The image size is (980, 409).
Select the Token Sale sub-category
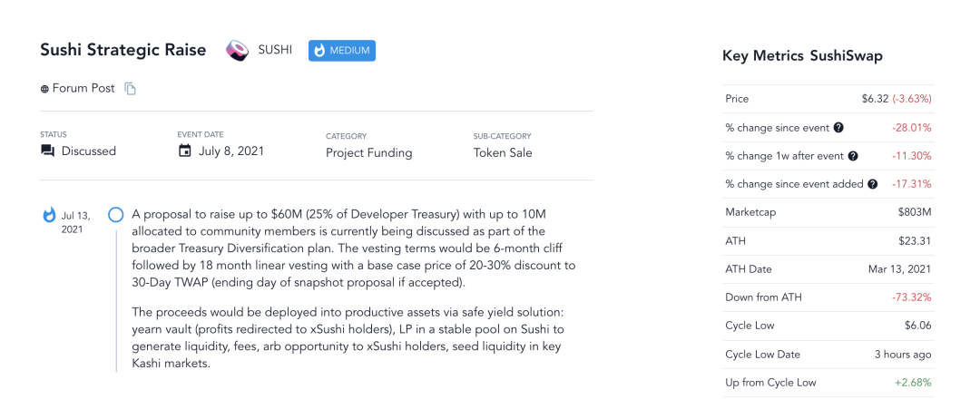coord(503,152)
